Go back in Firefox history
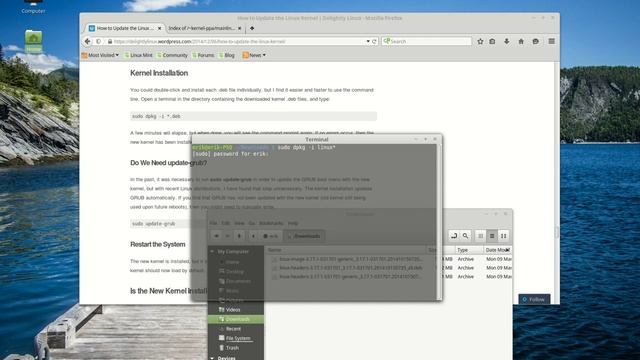The image size is (640, 360). pyautogui.click(x=87, y=41)
